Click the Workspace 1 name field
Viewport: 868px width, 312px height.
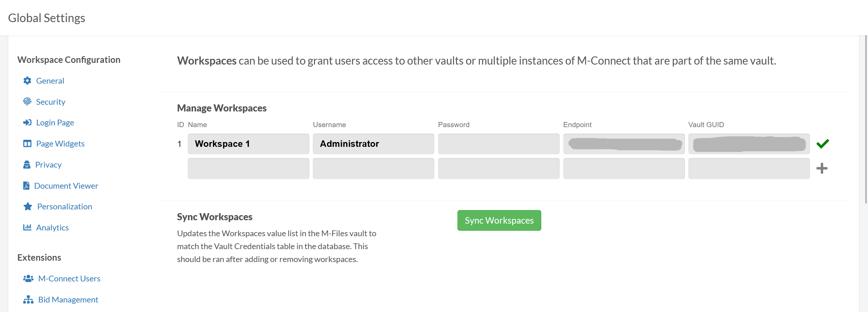[248, 144]
